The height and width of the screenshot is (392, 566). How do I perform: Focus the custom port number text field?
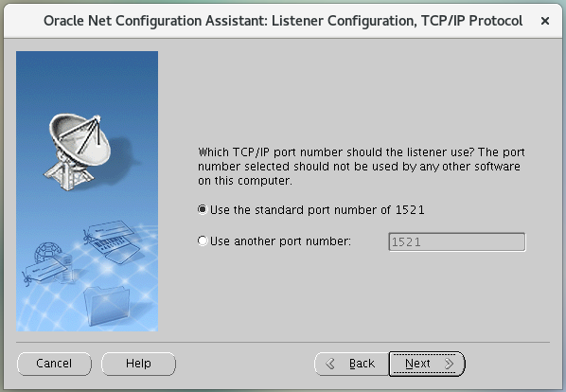pos(457,241)
